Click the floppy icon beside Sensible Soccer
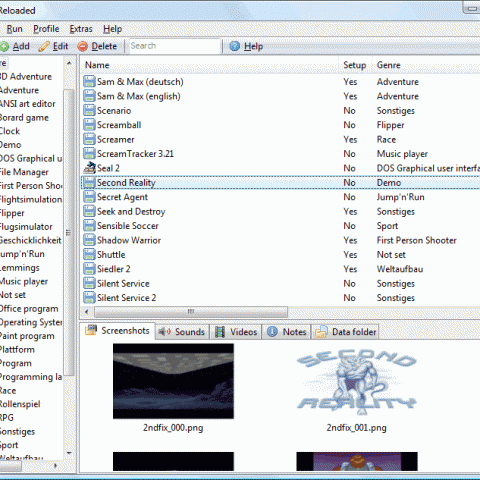Screen dimensions: 480x480 (89, 226)
